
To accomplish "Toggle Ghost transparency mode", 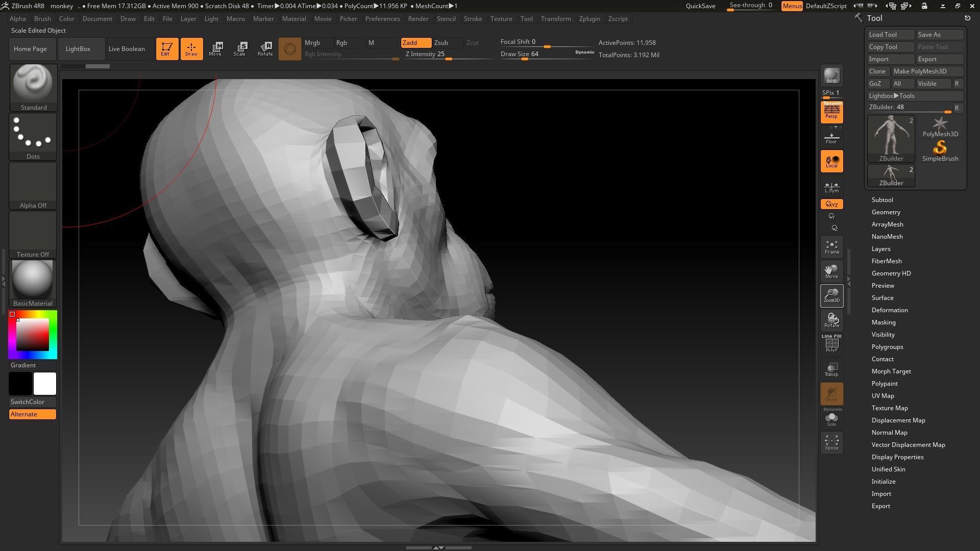I will tap(831, 394).
